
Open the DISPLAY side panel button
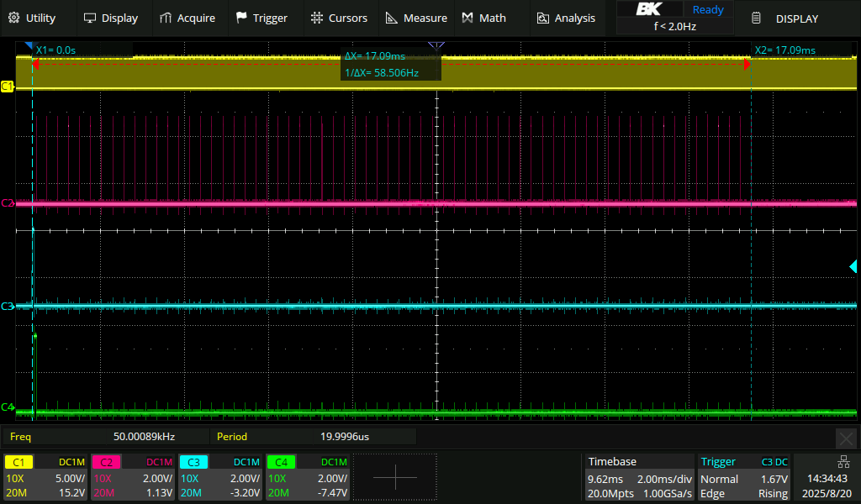[797, 18]
